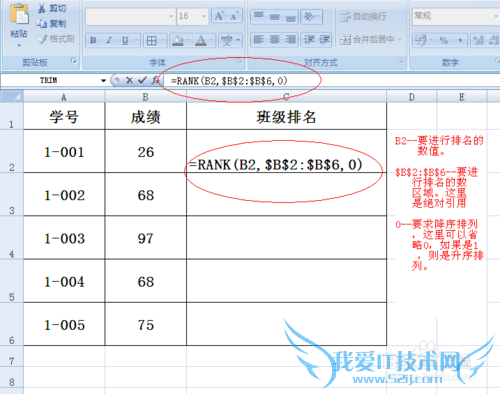Click the text orientation icon
500x394 pixels.
(x=309, y=16)
